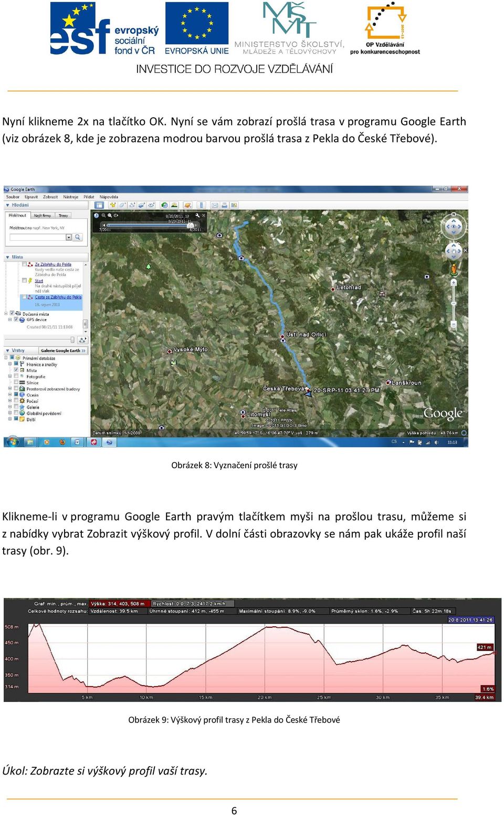Screen dimensions: 504x815
Task: Uncheck the 'GPS device' checkbox
Action: coord(16,319)
